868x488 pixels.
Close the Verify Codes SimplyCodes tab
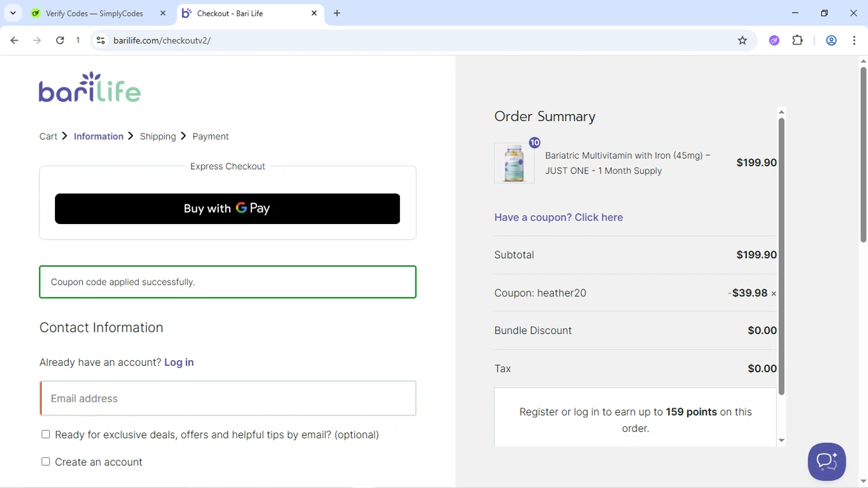[x=163, y=13]
